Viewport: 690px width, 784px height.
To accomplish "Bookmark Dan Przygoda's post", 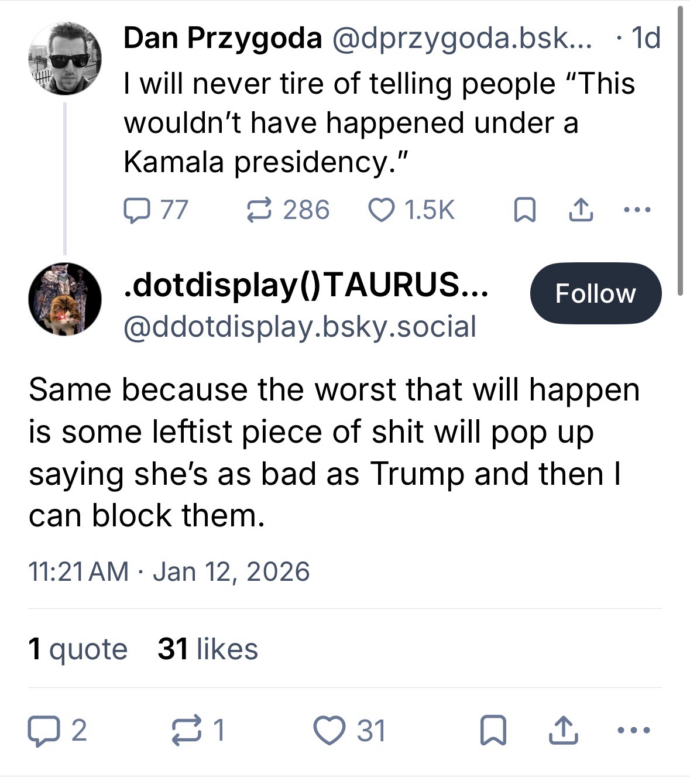I will click(524, 210).
